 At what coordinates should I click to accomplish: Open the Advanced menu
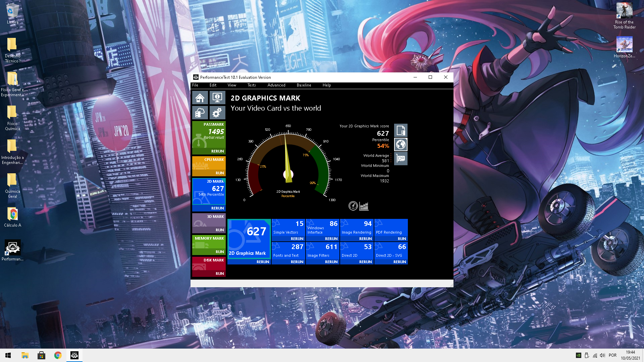276,85
